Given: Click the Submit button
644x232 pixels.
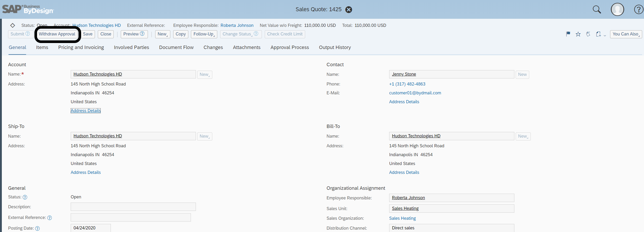Looking at the screenshot, I should click(x=20, y=34).
